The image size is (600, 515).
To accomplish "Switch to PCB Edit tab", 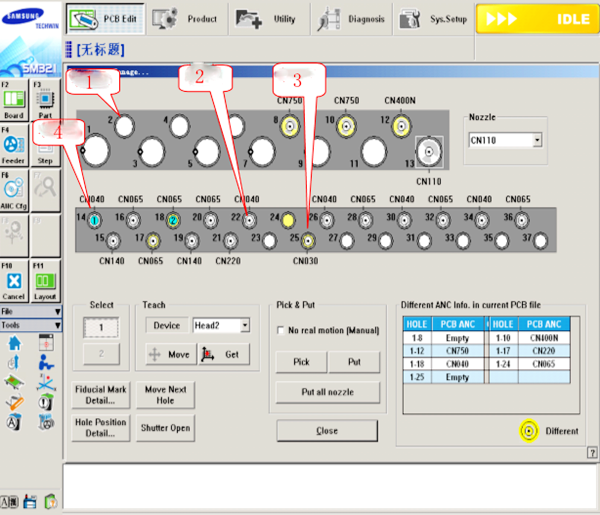I will 105,19.
